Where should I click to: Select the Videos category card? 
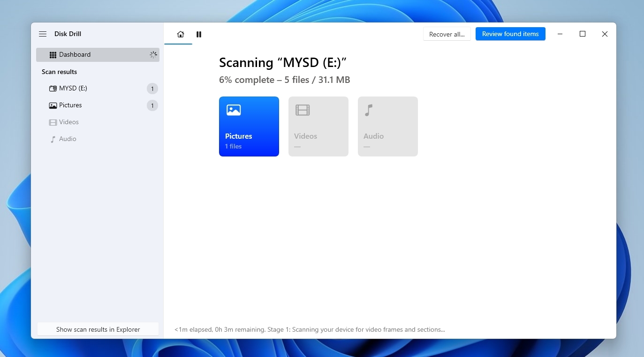(x=318, y=126)
